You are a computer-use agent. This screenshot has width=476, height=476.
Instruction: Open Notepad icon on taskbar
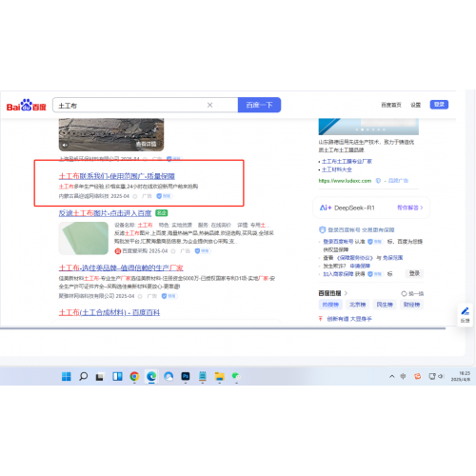[x=203, y=376]
